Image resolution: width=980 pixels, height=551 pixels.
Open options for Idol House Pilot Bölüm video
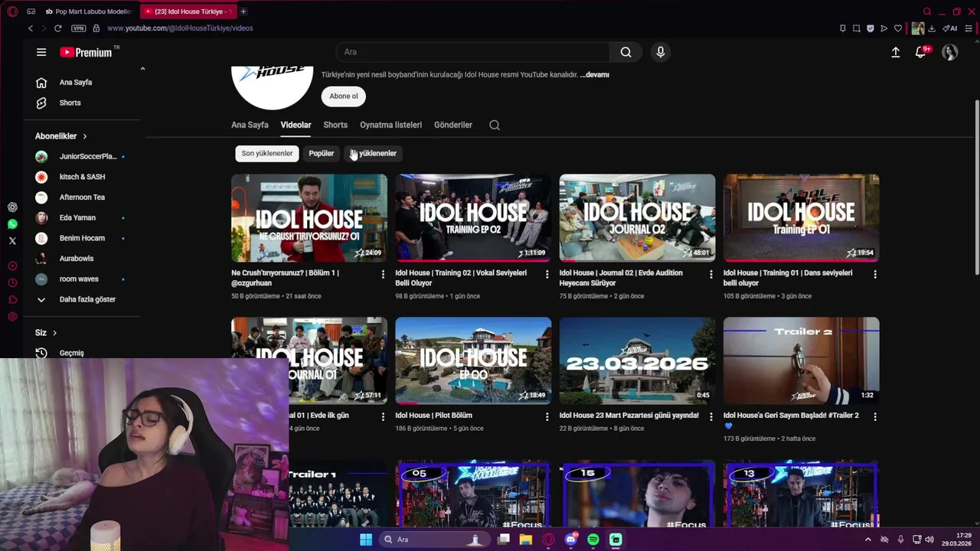click(x=547, y=416)
